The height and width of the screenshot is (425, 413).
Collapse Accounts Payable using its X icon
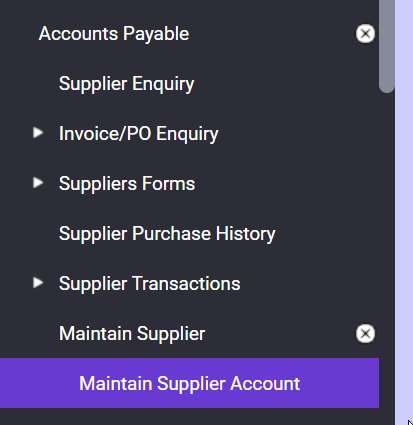click(x=365, y=33)
